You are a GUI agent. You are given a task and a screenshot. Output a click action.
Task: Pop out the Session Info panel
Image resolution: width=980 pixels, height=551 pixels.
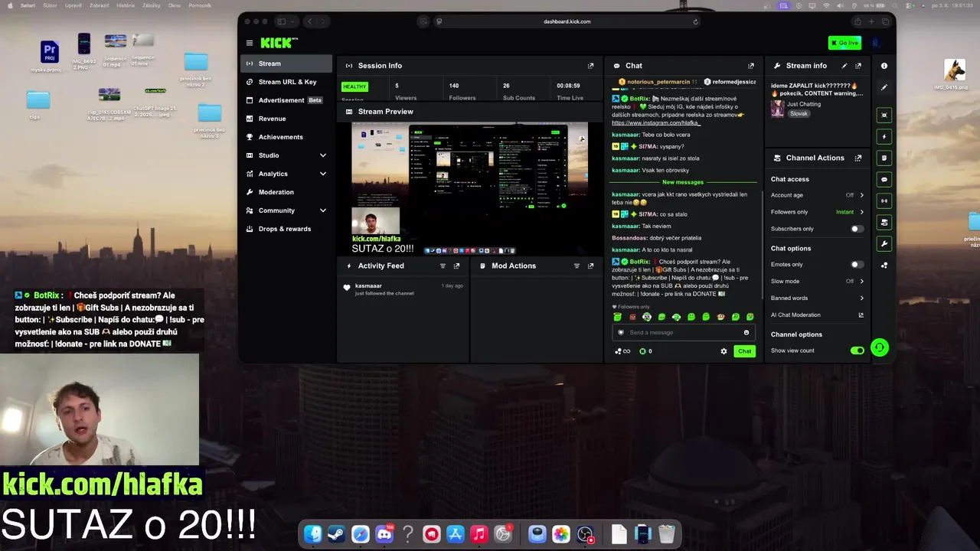click(x=590, y=66)
